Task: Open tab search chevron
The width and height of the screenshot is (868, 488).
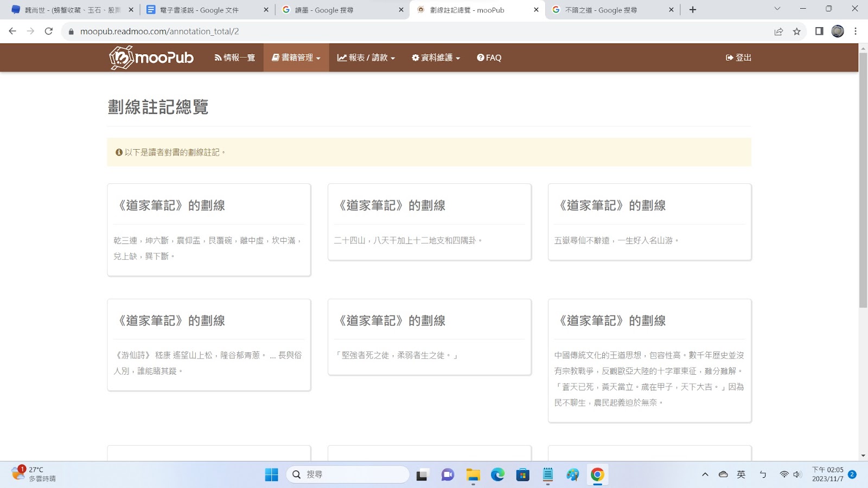Action: (x=777, y=9)
